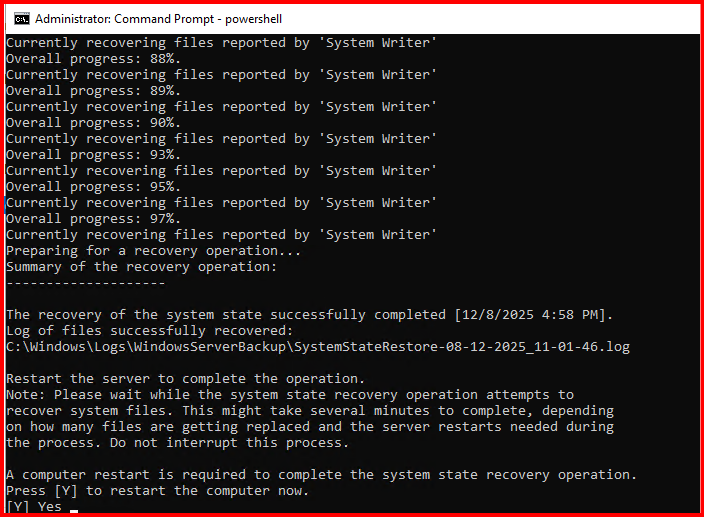704x517 pixels.
Task: Click the SystemStateRestore log file path
Action: tap(317, 347)
